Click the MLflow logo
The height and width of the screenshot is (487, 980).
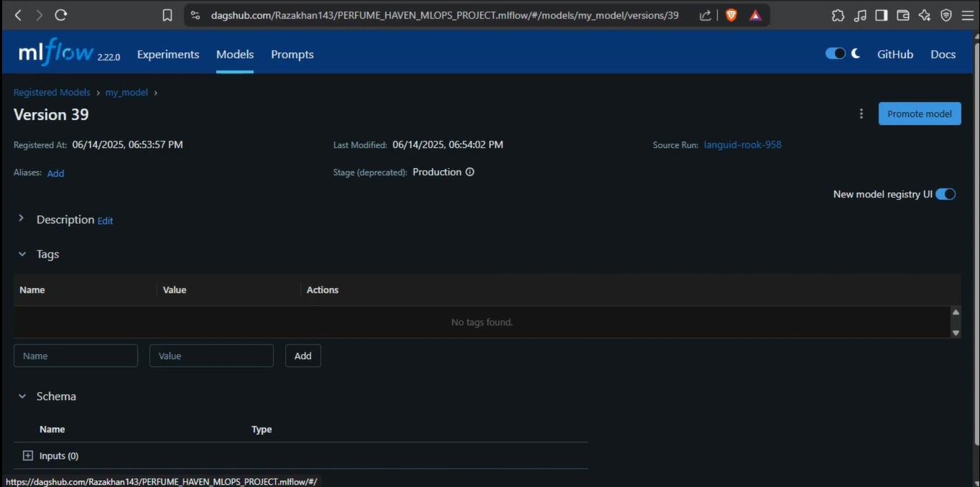[56, 53]
